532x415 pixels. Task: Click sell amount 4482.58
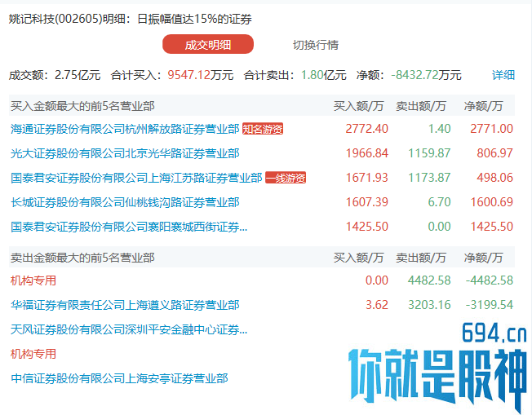[x=429, y=280]
